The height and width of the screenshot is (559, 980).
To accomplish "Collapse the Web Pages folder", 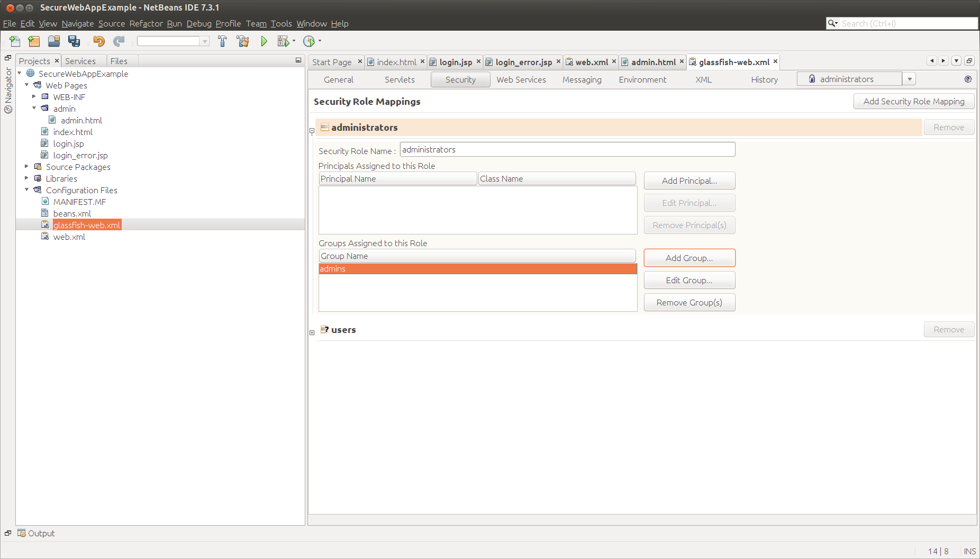I will click(27, 85).
